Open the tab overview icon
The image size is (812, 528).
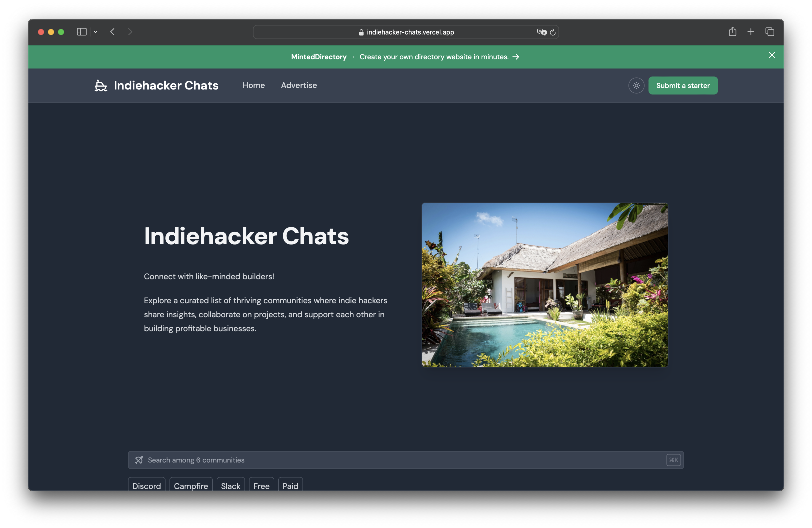point(770,32)
